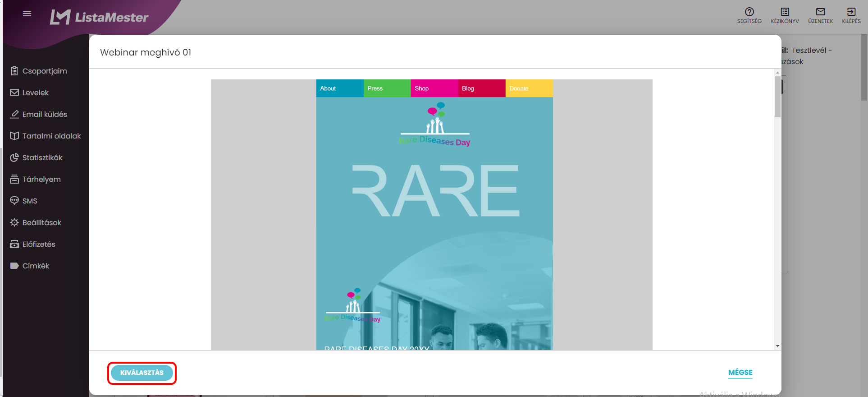Open Email küldés menu item
868x397 pixels.
[45, 114]
